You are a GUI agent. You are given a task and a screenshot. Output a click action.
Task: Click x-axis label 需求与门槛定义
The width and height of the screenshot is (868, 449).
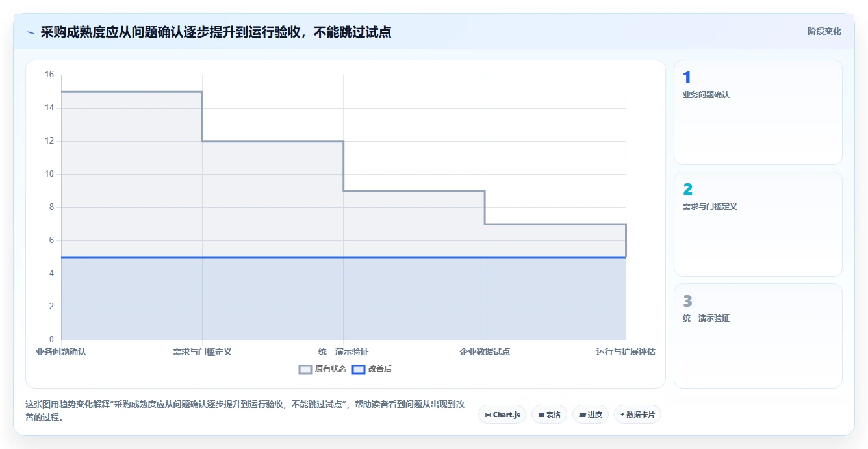(202, 352)
